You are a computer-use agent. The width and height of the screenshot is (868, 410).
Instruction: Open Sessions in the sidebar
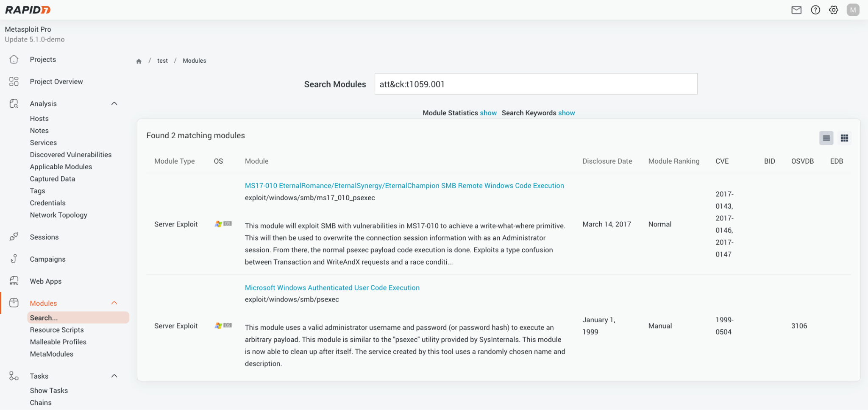tap(44, 237)
